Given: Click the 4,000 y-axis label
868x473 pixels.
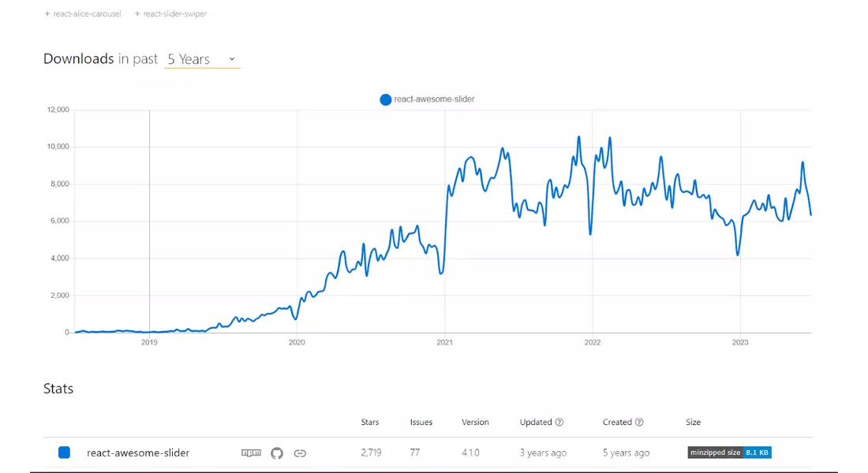Looking at the screenshot, I should (60, 259).
